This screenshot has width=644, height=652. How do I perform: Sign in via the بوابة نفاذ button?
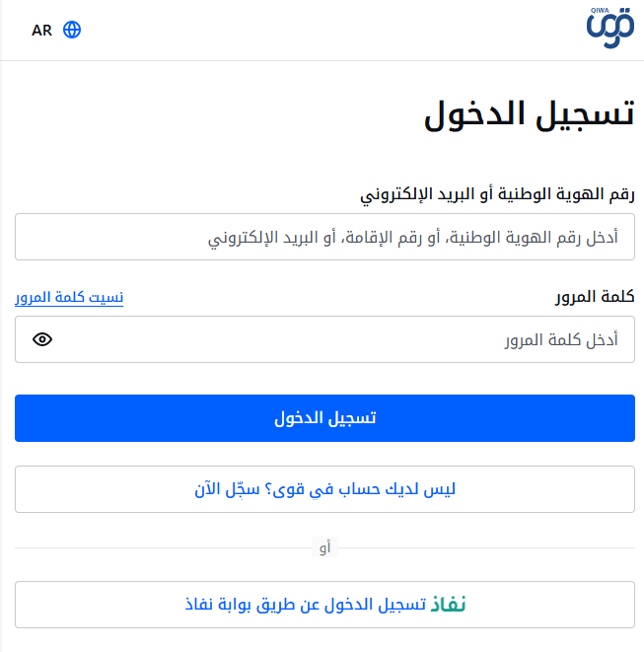point(324,605)
